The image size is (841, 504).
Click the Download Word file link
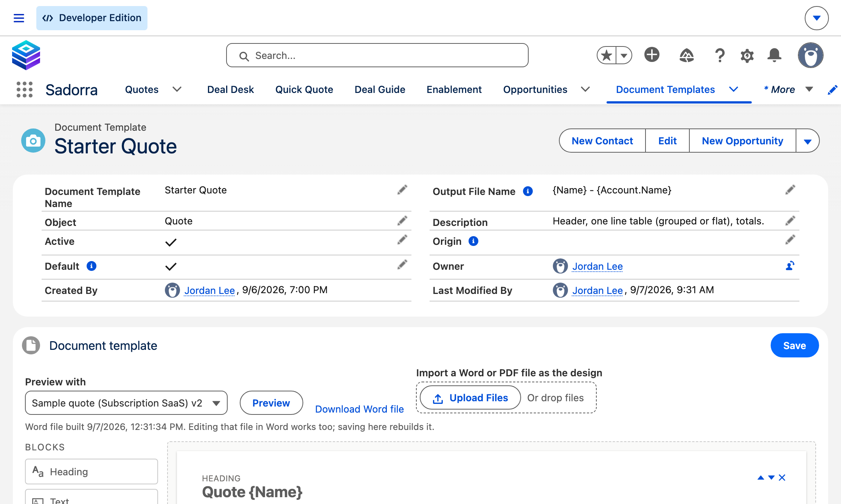pos(359,409)
